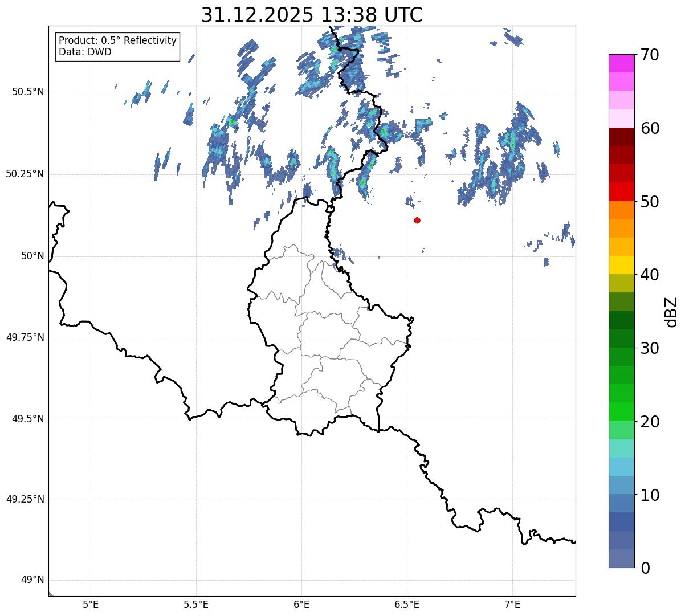The image size is (685, 616).
Task: Click the 50.25°N latitude label
Action: [25, 174]
